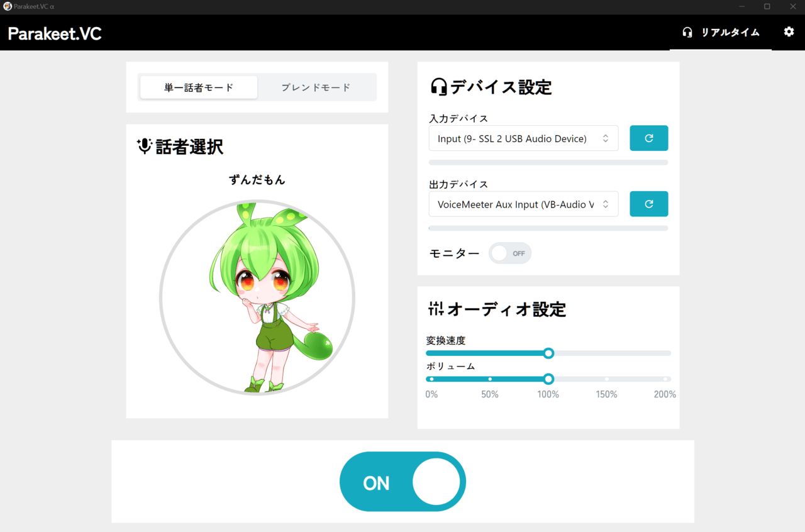Click the ボリューム slider handle
Image resolution: width=805 pixels, height=532 pixels.
(x=548, y=379)
